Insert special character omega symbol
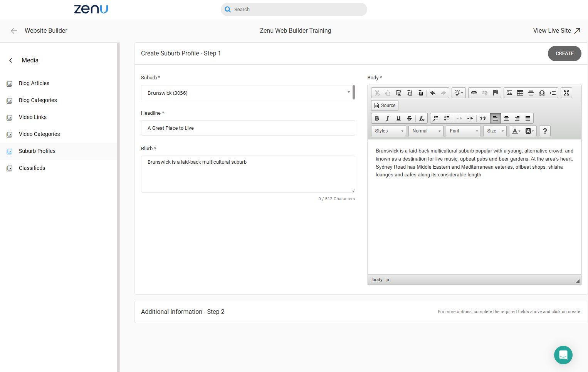 pos(542,93)
